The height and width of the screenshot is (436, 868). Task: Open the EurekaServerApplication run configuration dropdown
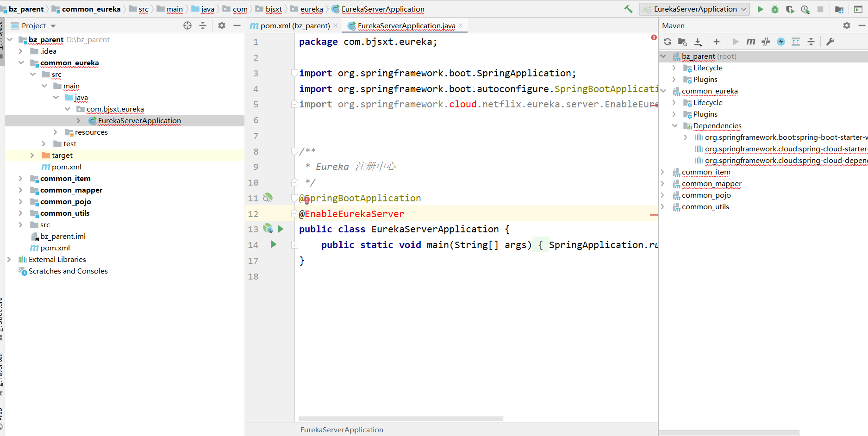pyautogui.click(x=694, y=9)
